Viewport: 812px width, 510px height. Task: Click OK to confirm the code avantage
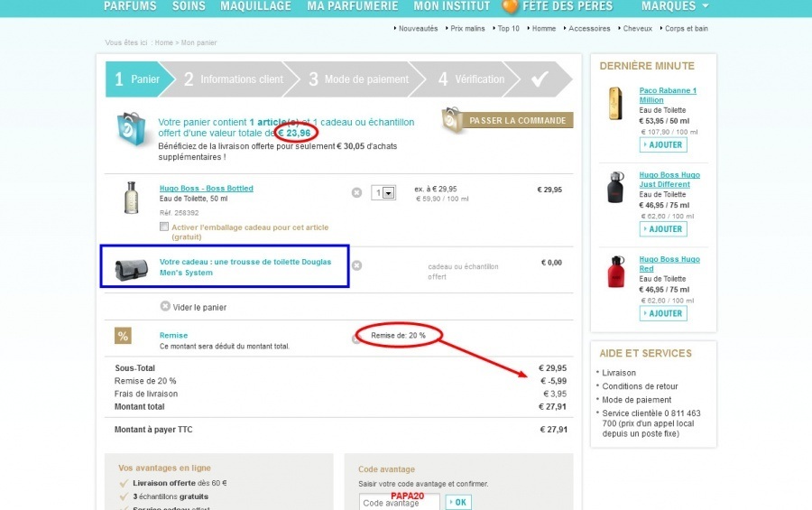click(458, 502)
